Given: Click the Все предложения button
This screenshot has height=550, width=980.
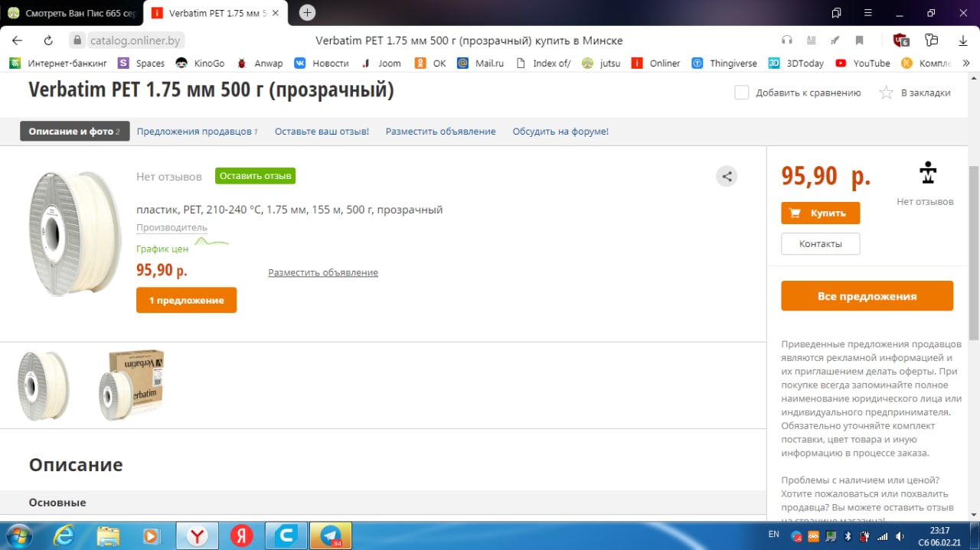Looking at the screenshot, I should [867, 296].
